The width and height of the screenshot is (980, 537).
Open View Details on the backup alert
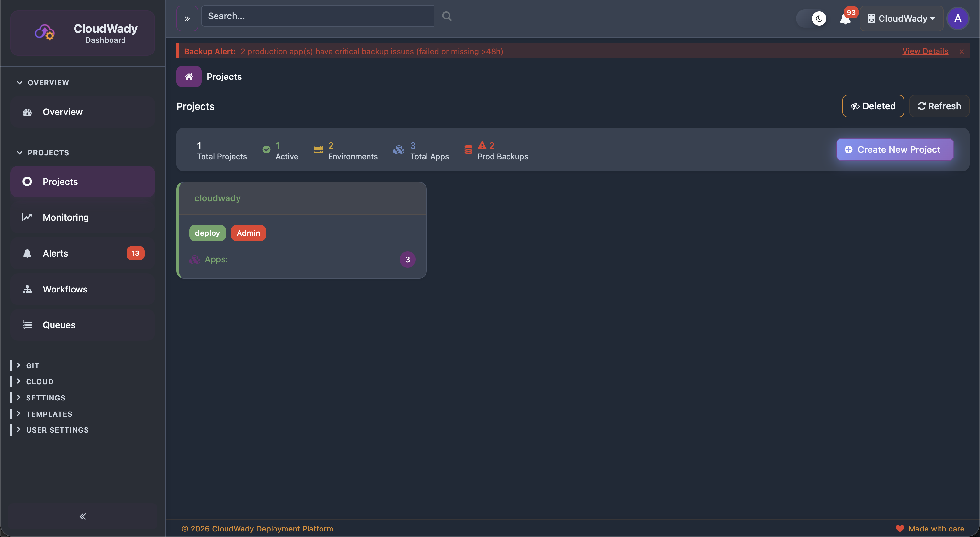pos(925,51)
